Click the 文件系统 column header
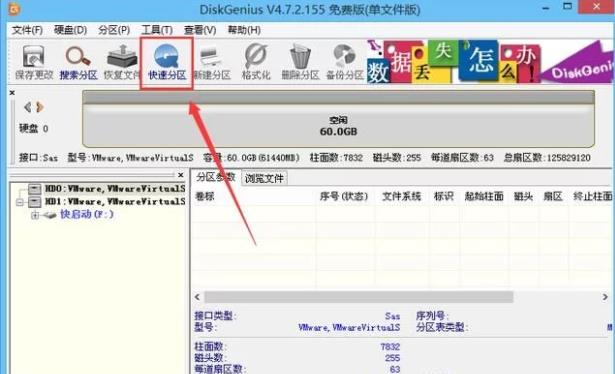The height and width of the screenshot is (374, 615). click(x=402, y=196)
